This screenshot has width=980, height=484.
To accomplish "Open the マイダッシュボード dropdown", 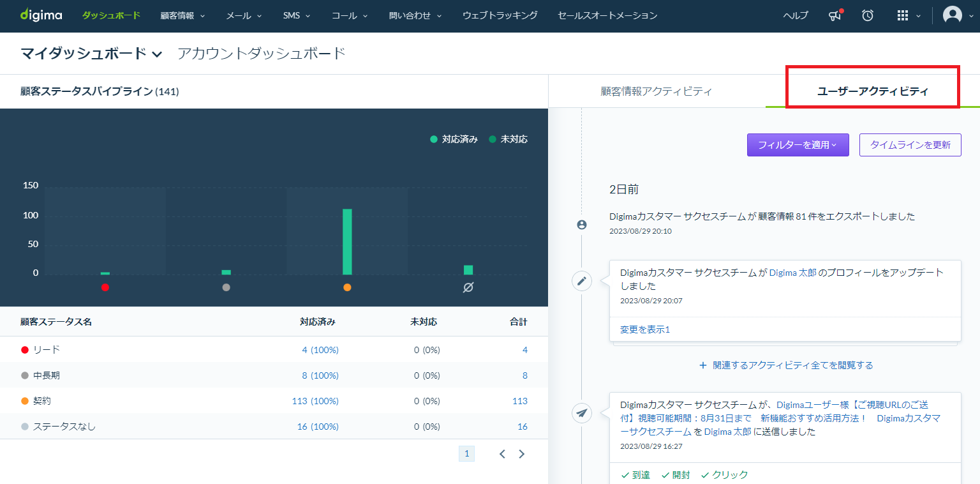I will click(91, 54).
